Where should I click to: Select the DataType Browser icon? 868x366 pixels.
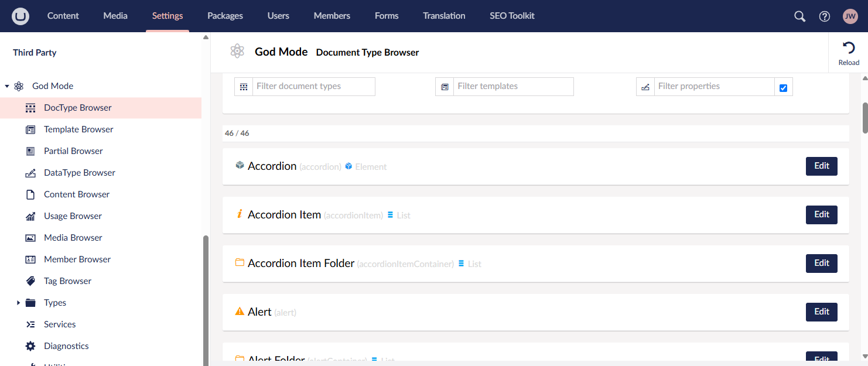pyautogui.click(x=30, y=173)
